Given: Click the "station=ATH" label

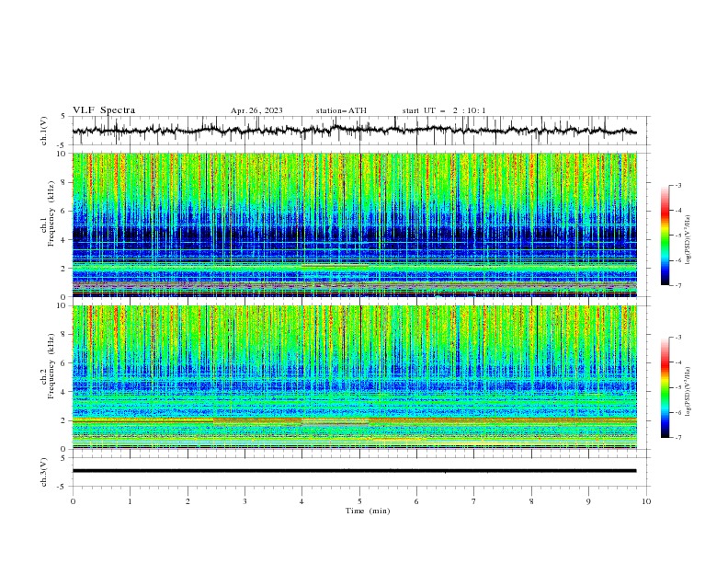Looking at the screenshot, I should [341, 110].
